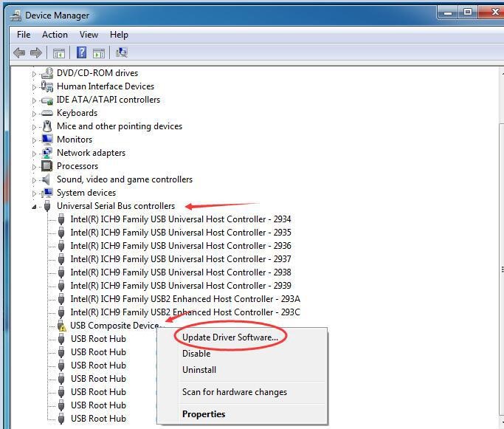Screen dimensions: 504x429
Task: Choose Uninstall in the context menu
Action: pyautogui.click(x=199, y=370)
